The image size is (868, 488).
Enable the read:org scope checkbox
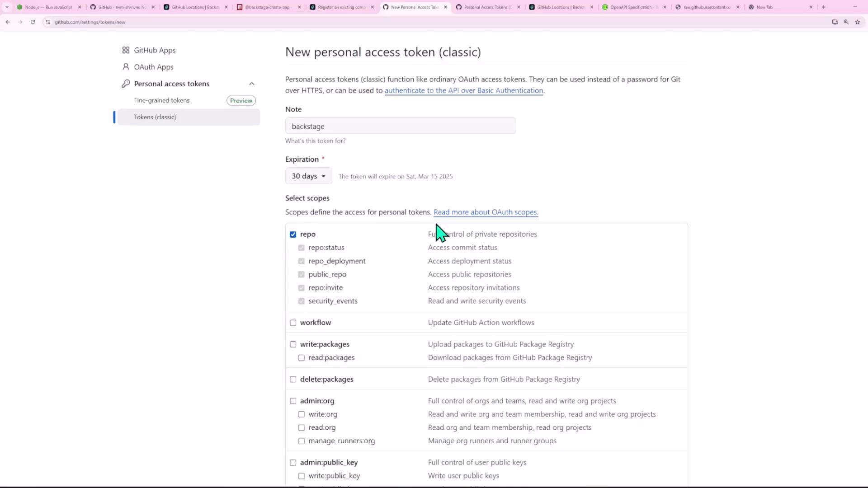[302, 428]
